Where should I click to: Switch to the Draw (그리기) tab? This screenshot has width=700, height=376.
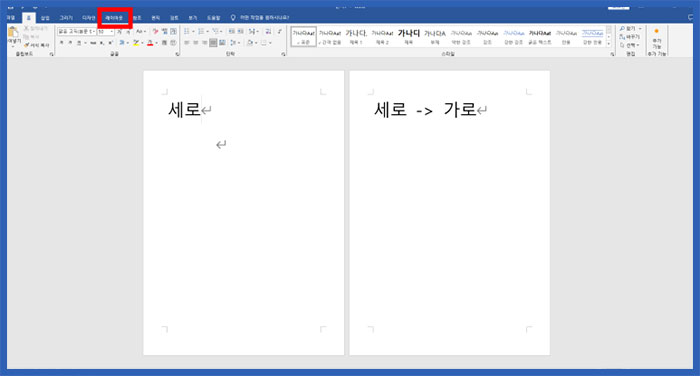pyautogui.click(x=66, y=17)
